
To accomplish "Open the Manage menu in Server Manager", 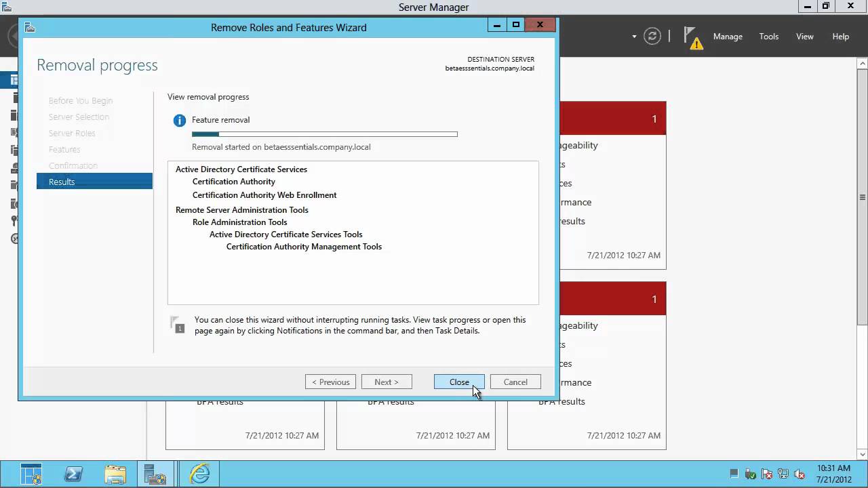I will (728, 37).
